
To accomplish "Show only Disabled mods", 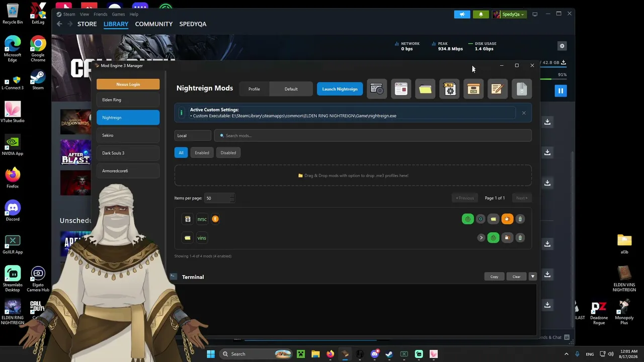I will coord(228,153).
